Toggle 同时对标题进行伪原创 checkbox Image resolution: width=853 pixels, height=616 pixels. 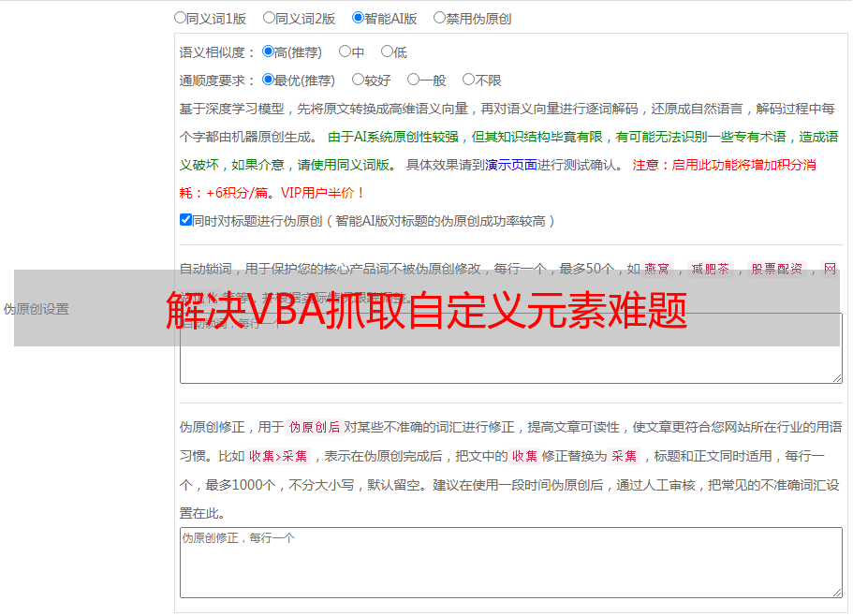coord(185,220)
